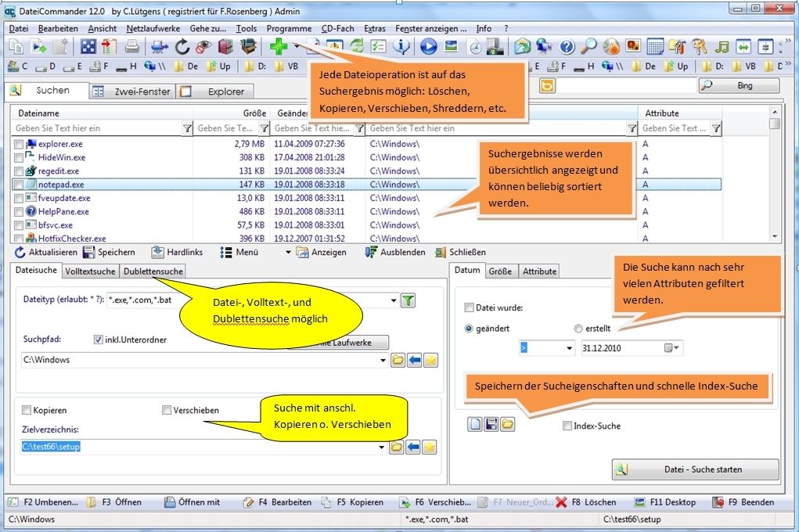This screenshot has height=532, width=799.
Task: Click the blue play button toolbar icon
Action: (428, 47)
